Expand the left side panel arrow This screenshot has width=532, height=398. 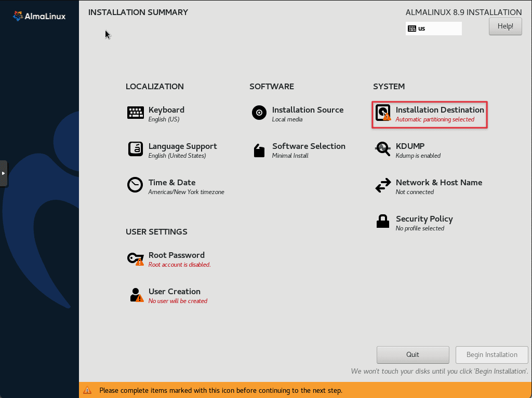coord(3,173)
